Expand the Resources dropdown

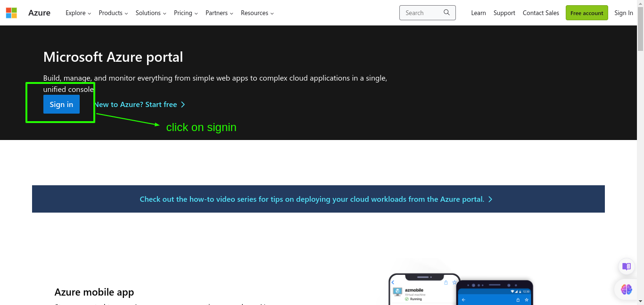click(257, 13)
